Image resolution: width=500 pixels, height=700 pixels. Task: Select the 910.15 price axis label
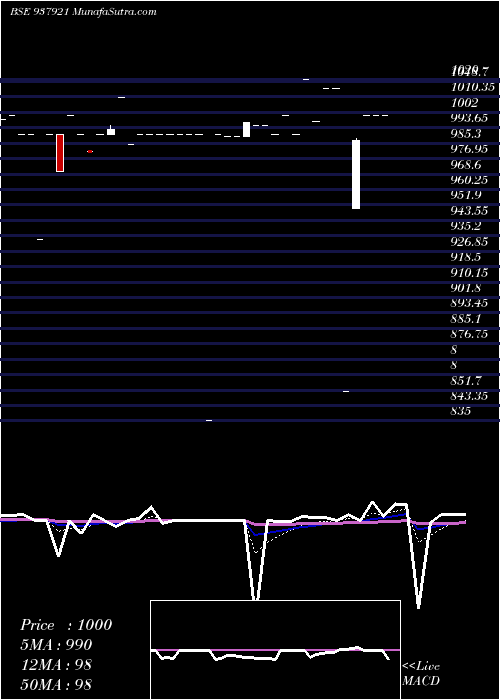click(x=469, y=272)
